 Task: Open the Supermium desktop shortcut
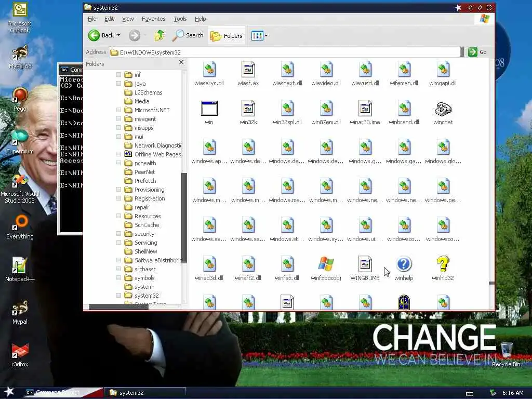pyautogui.click(x=20, y=142)
